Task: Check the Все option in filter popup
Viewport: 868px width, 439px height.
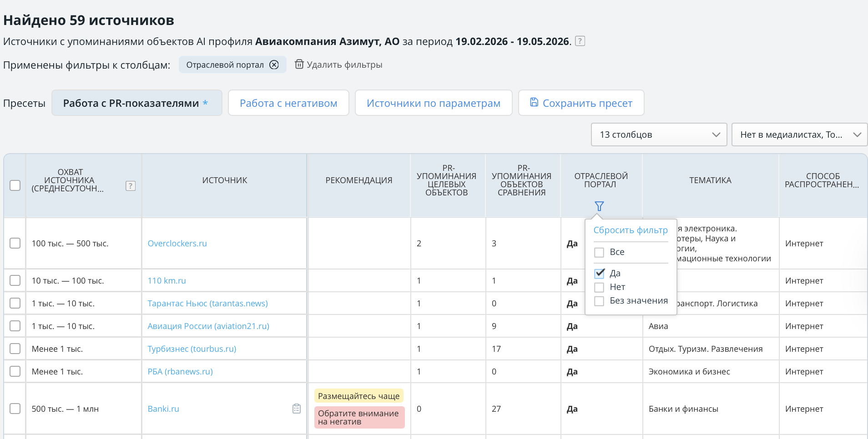Action: 599,252
